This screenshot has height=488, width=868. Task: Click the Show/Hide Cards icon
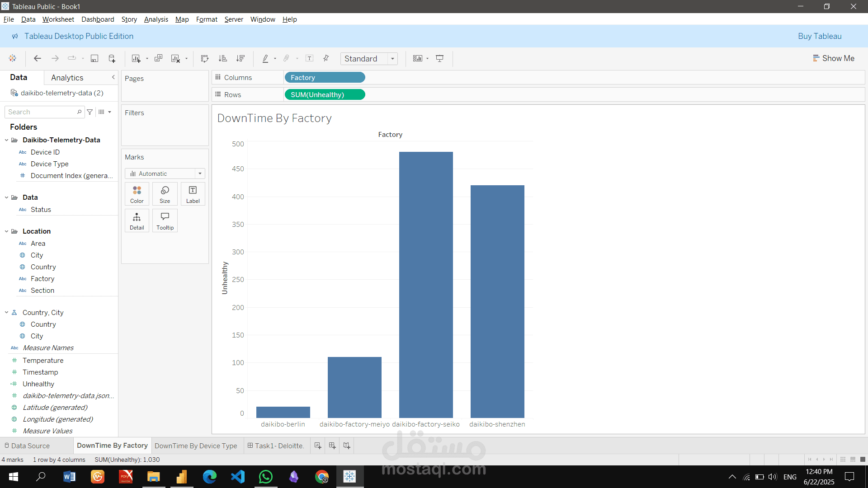[x=418, y=58]
